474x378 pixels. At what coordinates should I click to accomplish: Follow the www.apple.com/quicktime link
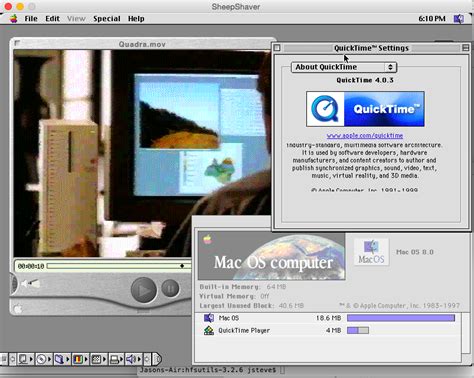point(365,136)
